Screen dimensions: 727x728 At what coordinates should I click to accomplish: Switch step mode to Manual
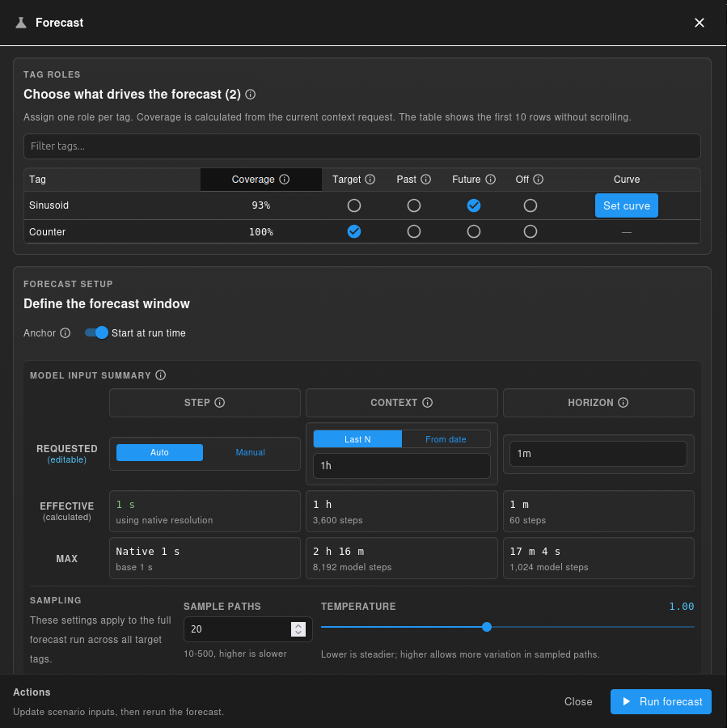pos(250,453)
